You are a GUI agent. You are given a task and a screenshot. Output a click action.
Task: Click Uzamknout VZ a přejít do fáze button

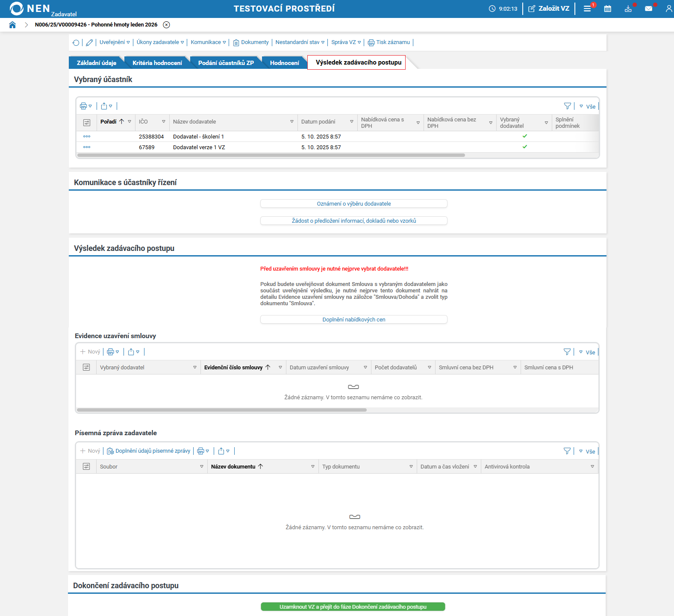coord(353,607)
